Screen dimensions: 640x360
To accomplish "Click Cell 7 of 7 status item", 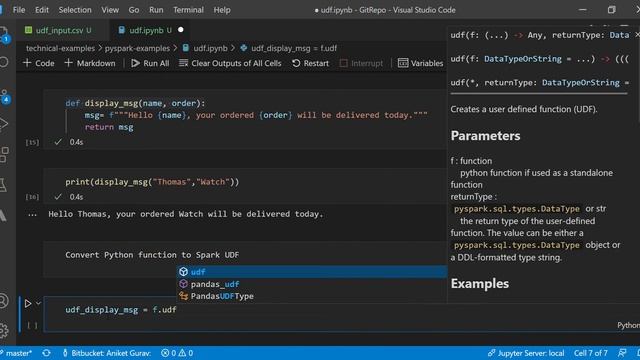I will [x=591, y=353].
